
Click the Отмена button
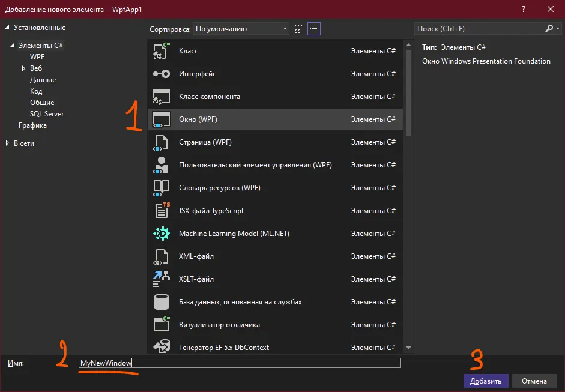coord(534,381)
